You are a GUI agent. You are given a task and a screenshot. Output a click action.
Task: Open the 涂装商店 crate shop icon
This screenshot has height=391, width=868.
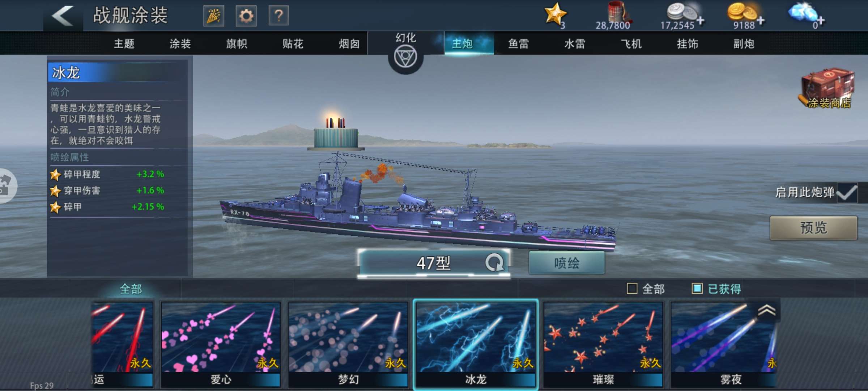coord(827,89)
